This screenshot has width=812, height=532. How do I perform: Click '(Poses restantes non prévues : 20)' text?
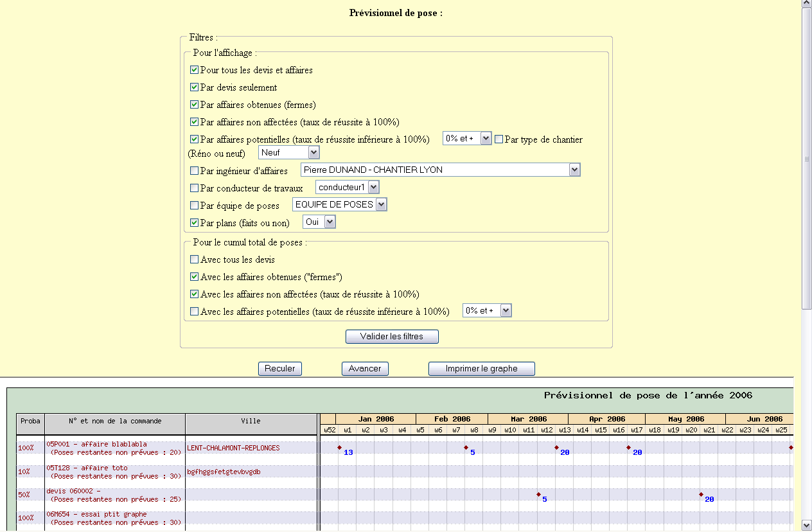pyautogui.click(x=116, y=452)
